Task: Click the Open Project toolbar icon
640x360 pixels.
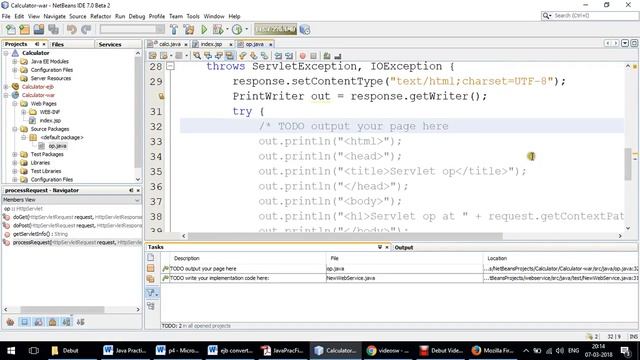Action: (39, 29)
